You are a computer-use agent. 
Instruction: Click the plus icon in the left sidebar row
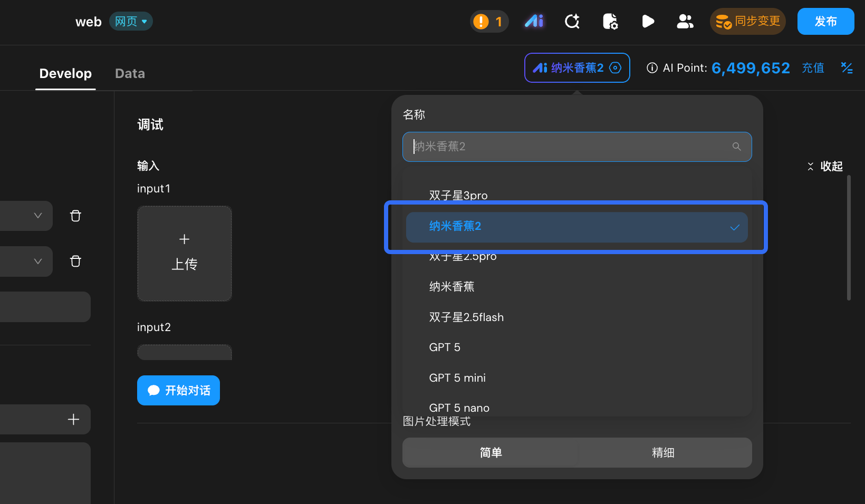point(74,419)
